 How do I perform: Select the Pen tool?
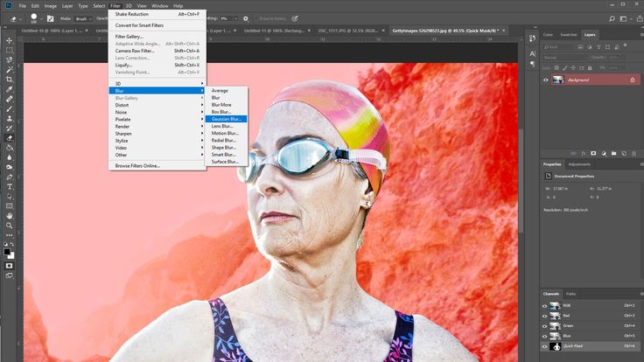click(9, 178)
